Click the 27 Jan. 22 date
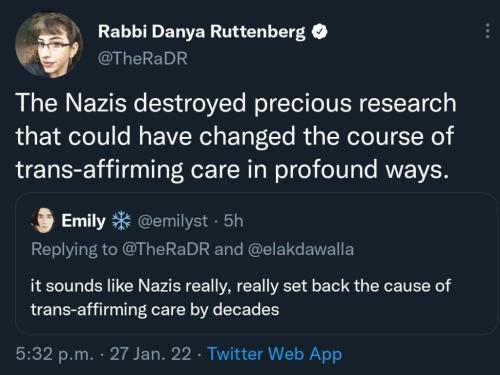This screenshot has width=500, height=375. click(151, 354)
